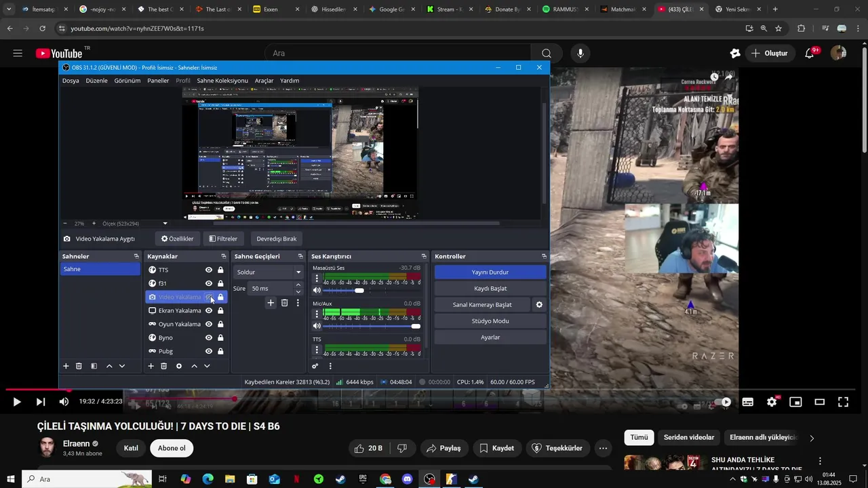This screenshot has height=488, width=868.
Task: Open the YouTube hamburger guide menu
Action: tap(18, 53)
